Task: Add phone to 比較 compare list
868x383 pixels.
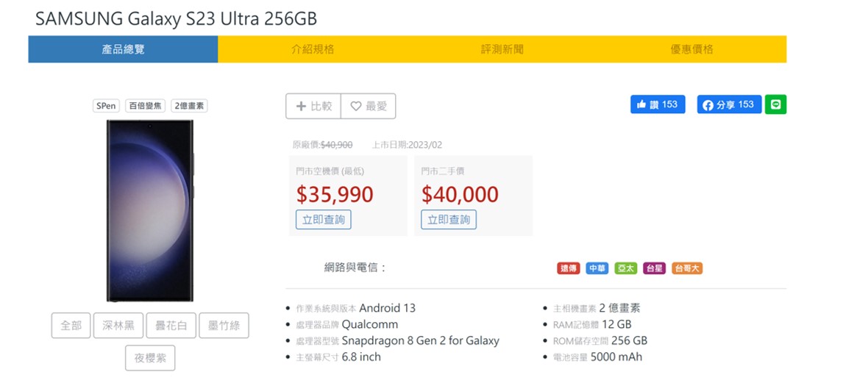Action: (313, 106)
